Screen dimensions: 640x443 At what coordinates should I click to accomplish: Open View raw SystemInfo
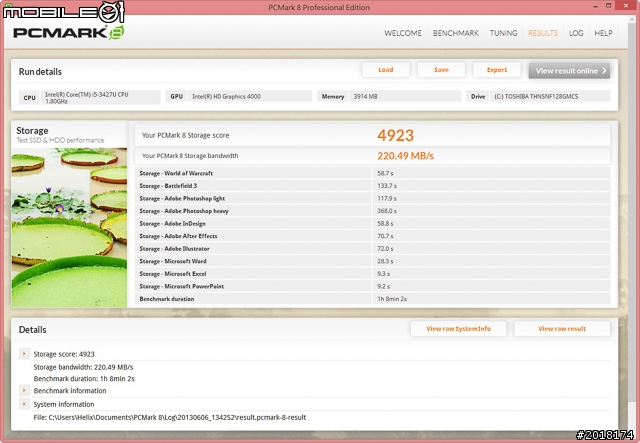(458, 329)
